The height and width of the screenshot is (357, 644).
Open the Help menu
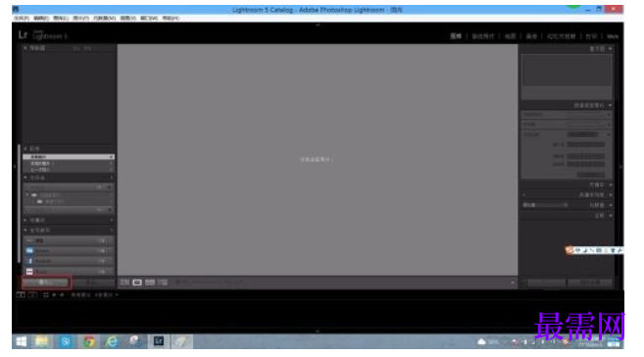click(x=170, y=18)
